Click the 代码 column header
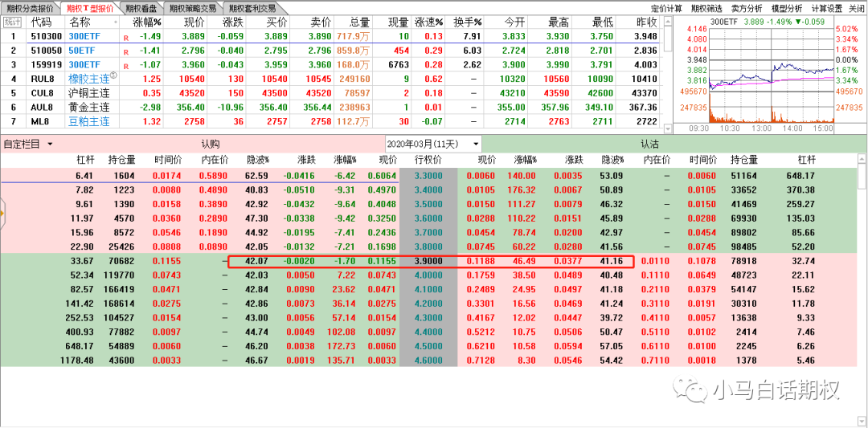This screenshot has width=868, height=428. pyautogui.click(x=40, y=22)
